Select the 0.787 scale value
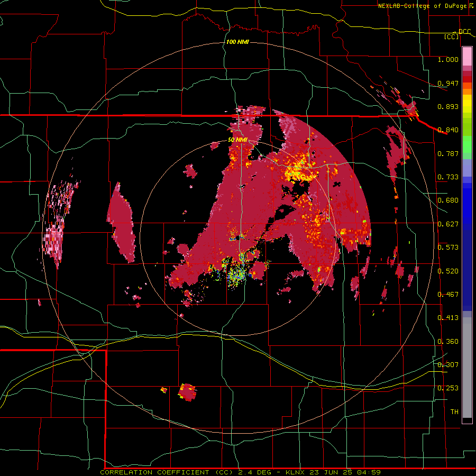 [448, 153]
